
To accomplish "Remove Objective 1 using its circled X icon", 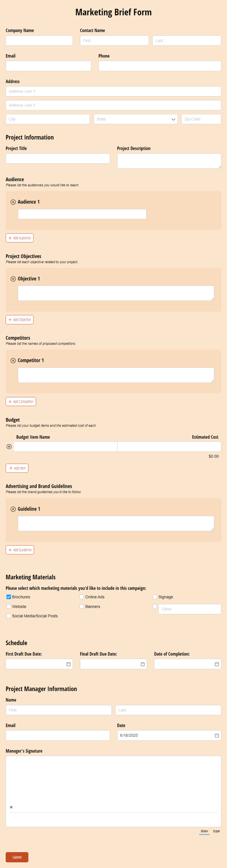I will tap(13, 279).
